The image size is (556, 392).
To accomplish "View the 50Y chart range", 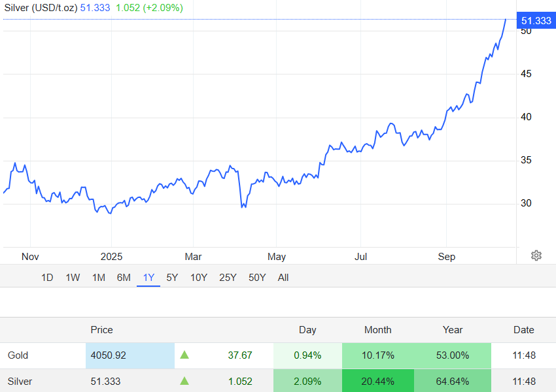I will [257, 278].
